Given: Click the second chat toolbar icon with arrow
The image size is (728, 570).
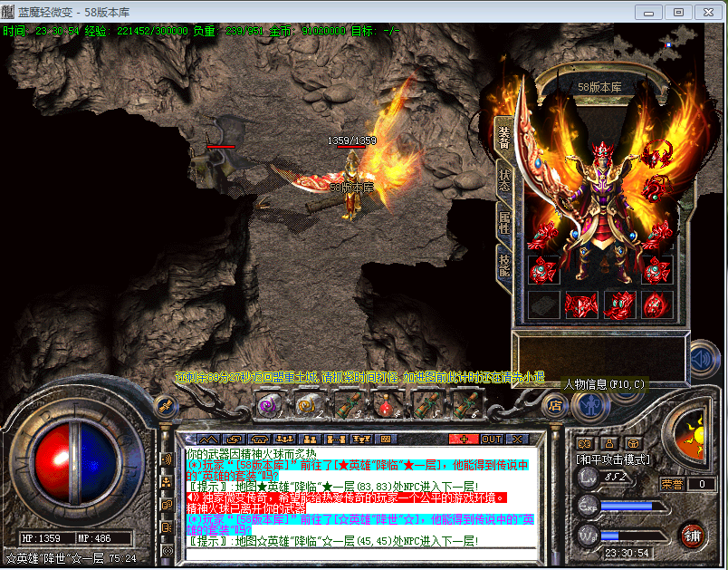Looking at the screenshot, I should coord(234,439).
